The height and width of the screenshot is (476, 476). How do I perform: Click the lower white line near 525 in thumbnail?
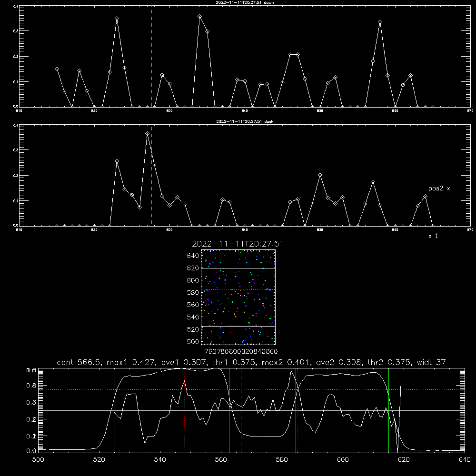coord(238,326)
